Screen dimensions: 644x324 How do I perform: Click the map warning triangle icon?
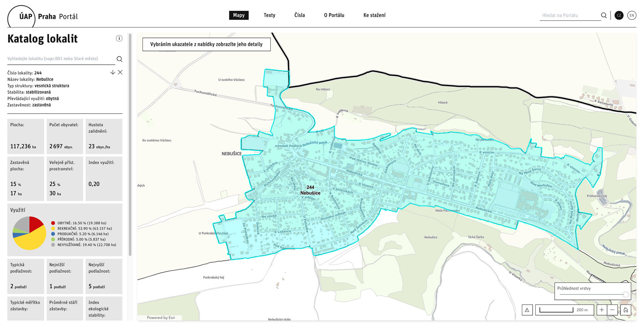[527, 310]
